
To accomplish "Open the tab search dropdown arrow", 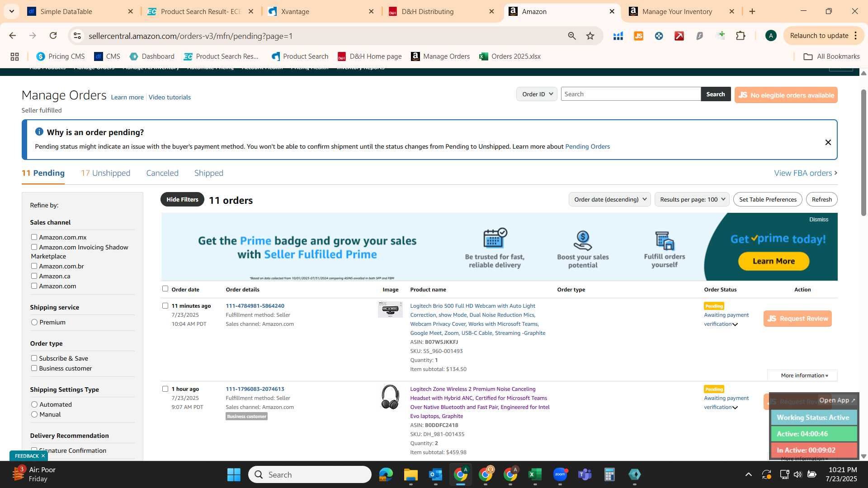I will click(x=11, y=11).
